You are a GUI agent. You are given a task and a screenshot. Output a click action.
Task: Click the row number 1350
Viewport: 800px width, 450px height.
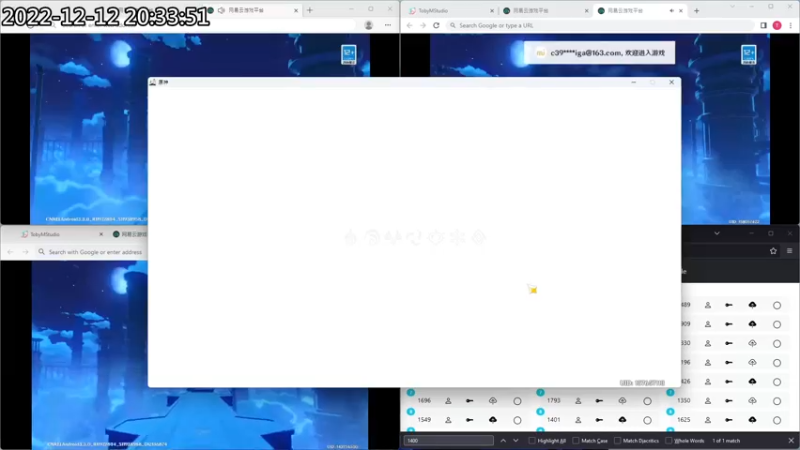[684, 401]
